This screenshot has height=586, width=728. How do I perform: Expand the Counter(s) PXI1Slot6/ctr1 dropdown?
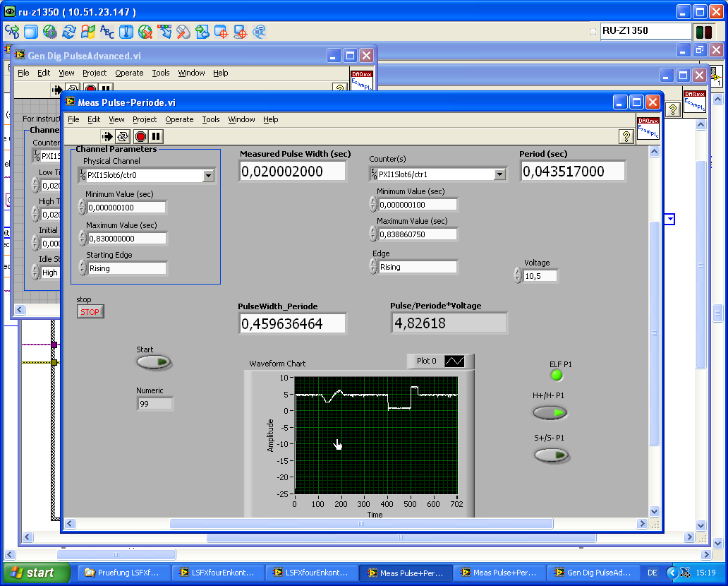point(499,174)
